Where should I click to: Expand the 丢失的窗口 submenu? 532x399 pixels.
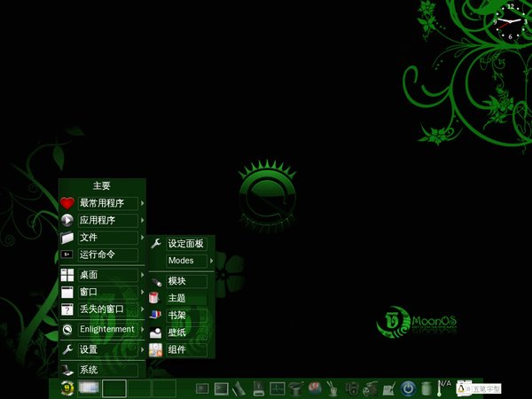click(x=143, y=309)
